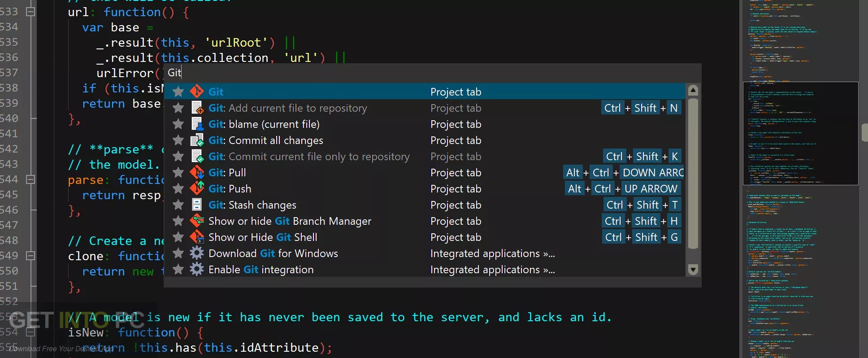868x358 pixels.
Task: Choose 'Show or hide Git Branch Manager'
Action: point(424,221)
